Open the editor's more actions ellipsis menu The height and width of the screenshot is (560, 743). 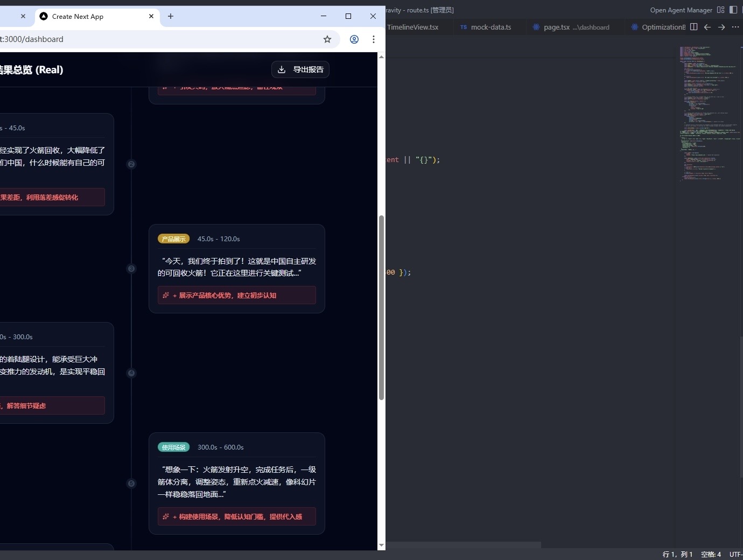point(735,27)
